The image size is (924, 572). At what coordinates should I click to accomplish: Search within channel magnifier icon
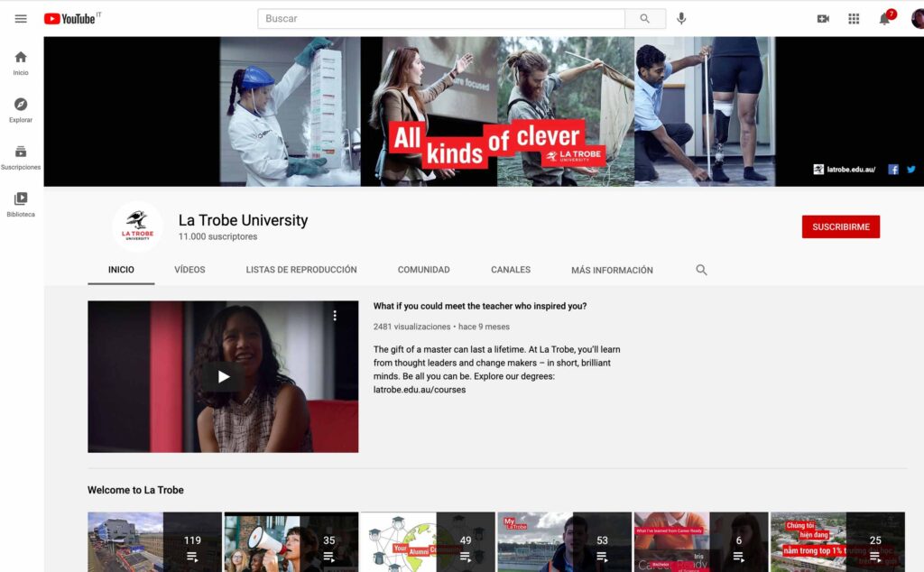click(701, 270)
